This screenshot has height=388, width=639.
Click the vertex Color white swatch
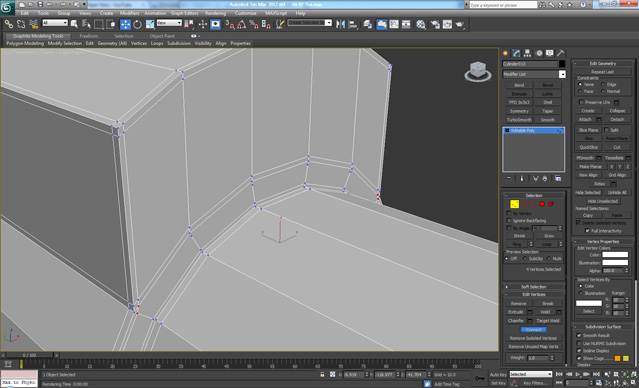615,255
